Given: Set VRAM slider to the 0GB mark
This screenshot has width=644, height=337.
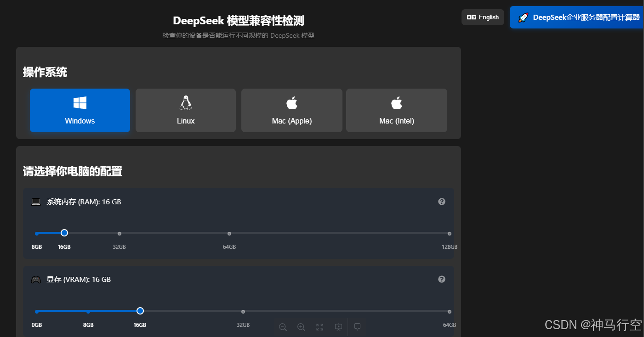Looking at the screenshot, I should click(37, 311).
